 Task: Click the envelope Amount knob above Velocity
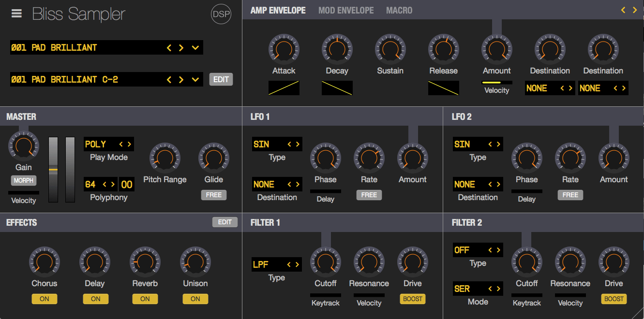[x=497, y=49]
